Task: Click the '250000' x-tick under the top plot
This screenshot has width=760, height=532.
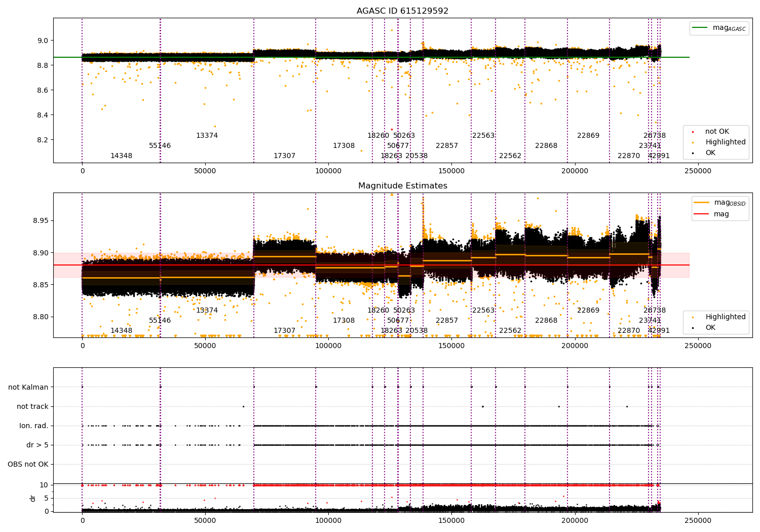Action: pyautogui.click(x=698, y=171)
